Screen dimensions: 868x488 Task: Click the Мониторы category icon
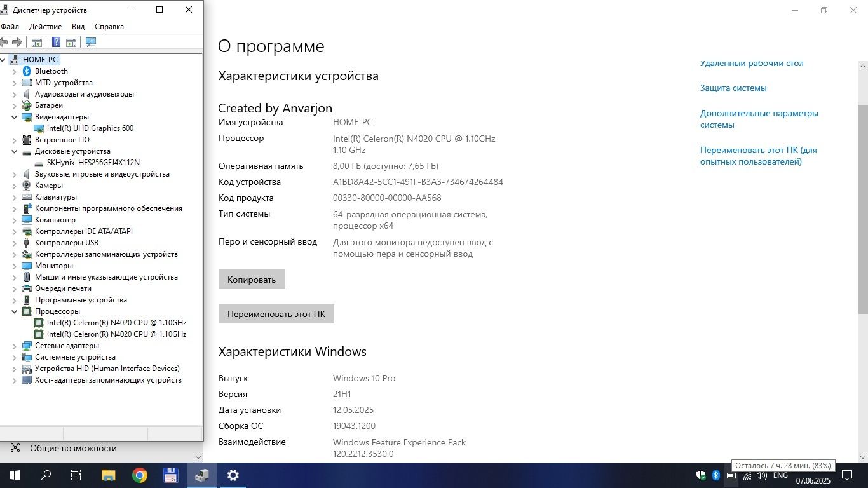[27, 266]
